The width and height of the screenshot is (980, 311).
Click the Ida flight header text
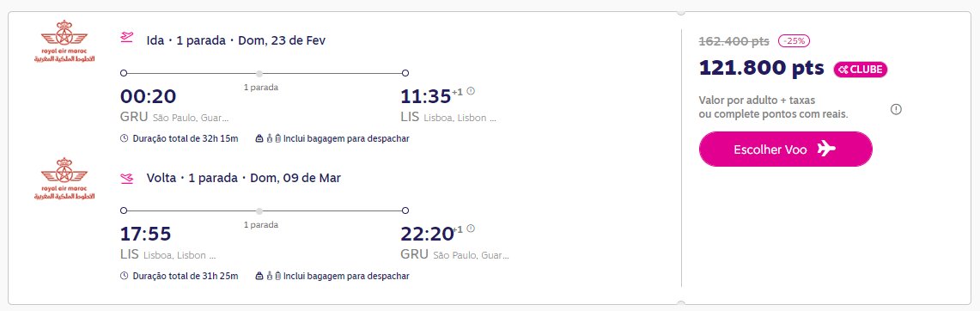coord(235,40)
